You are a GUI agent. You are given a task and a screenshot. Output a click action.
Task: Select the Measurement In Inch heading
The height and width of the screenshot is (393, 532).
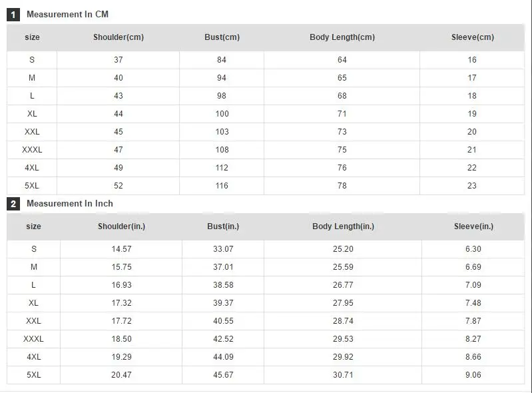point(70,203)
